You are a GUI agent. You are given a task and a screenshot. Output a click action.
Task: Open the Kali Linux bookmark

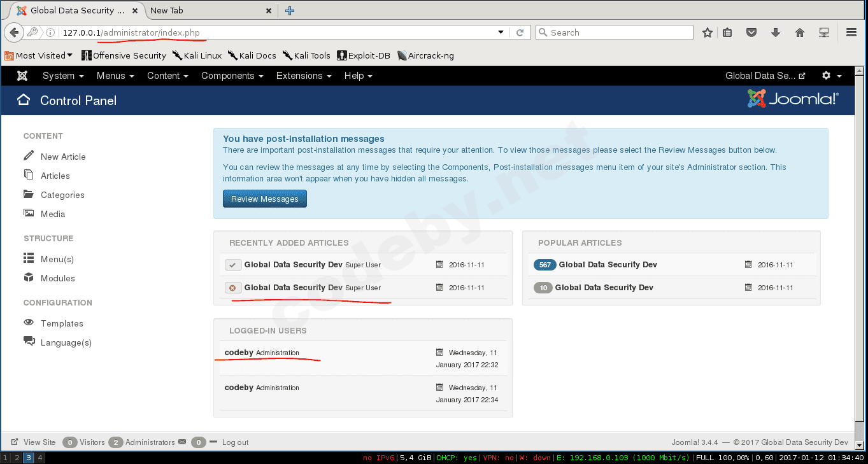point(197,55)
